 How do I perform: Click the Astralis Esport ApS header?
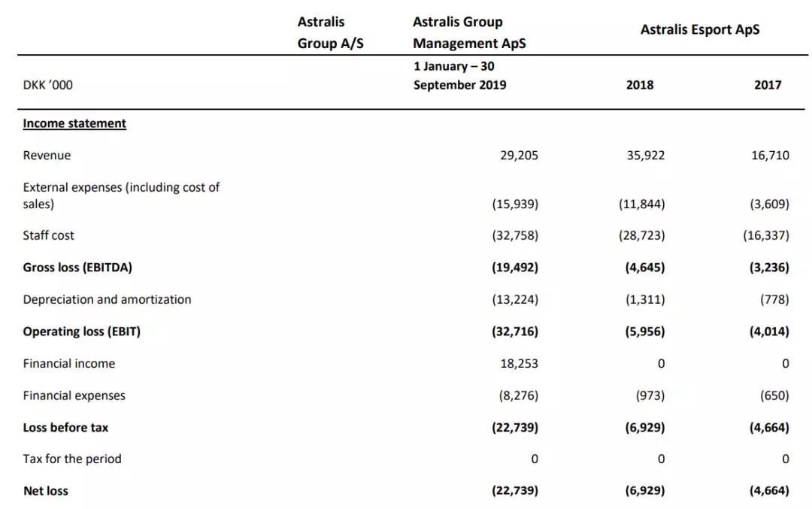coord(700,29)
